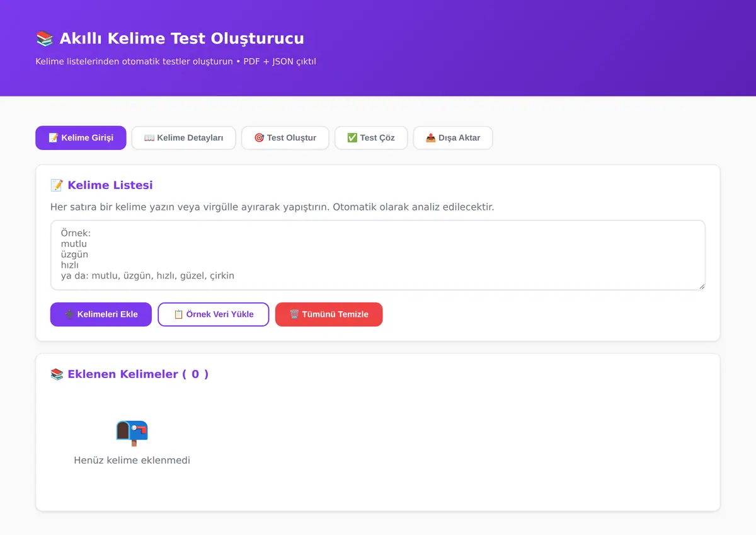Switch to the Kelime Girişi tab
This screenshot has height=535, width=756.
[x=81, y=138]
